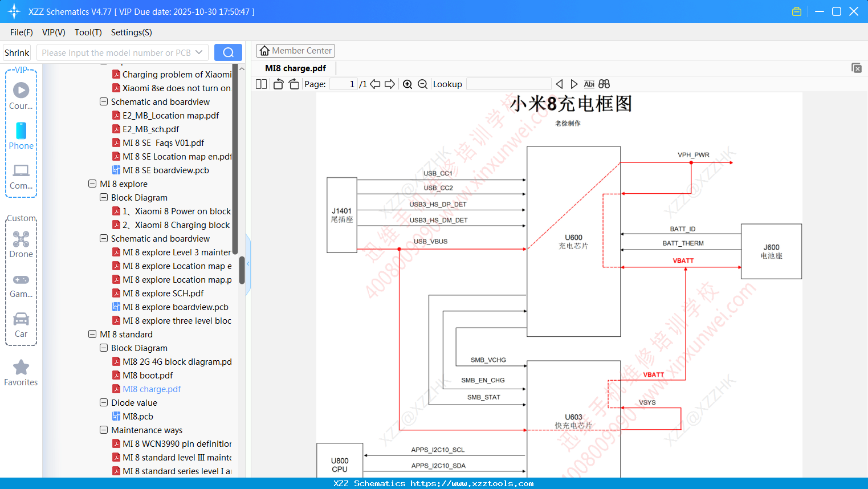This screenshot has height=489, width=868.
Task: Collapse MI 8 standard Block Diagram folder
Action: click(104, 348)
